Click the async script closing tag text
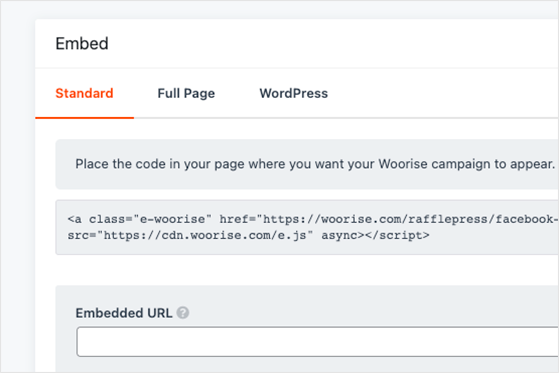Image resolution: width=559 pixels, height=373 pixels. click(375, 235)
